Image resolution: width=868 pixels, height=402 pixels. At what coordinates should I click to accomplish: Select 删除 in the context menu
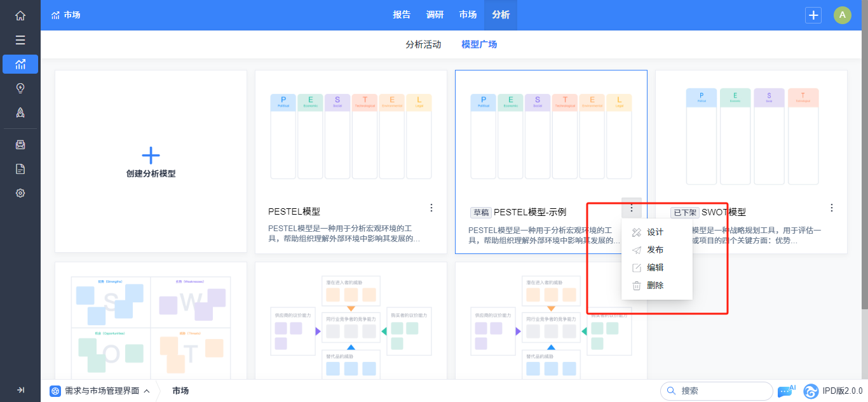(654, 286)
